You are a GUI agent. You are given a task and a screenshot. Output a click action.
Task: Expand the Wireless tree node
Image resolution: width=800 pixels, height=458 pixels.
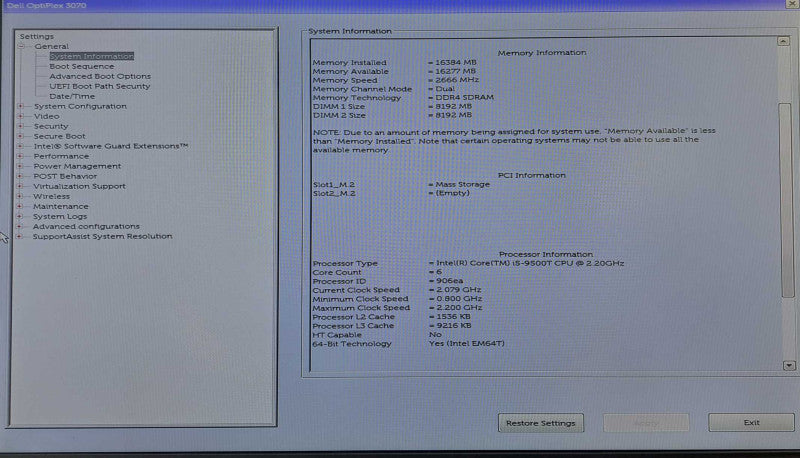pos(20,196)
